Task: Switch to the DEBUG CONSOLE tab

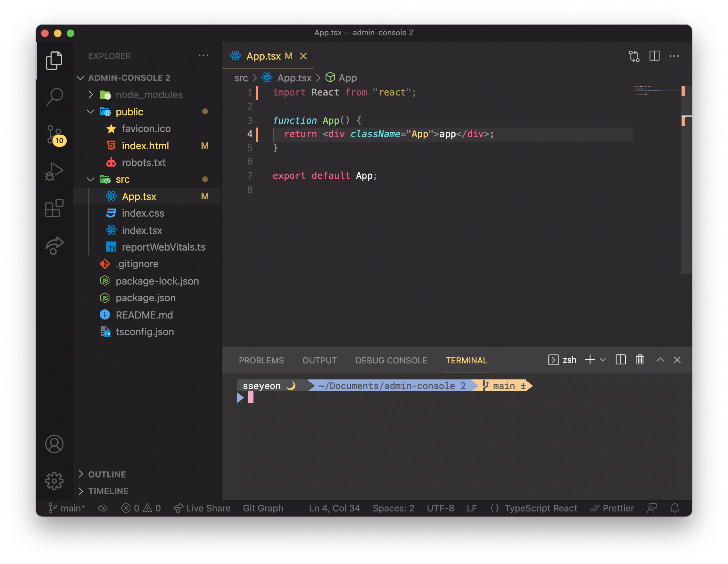Action: point(391,360)
